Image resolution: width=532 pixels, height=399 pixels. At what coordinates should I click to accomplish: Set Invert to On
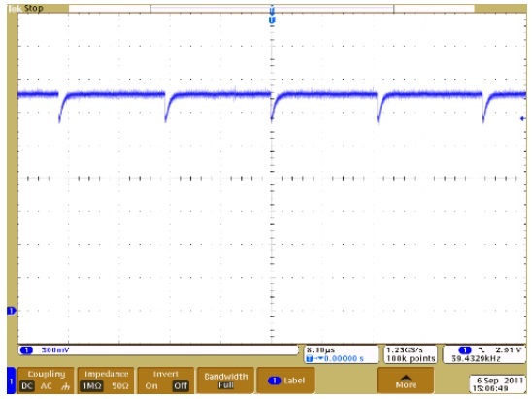(151, 385)
